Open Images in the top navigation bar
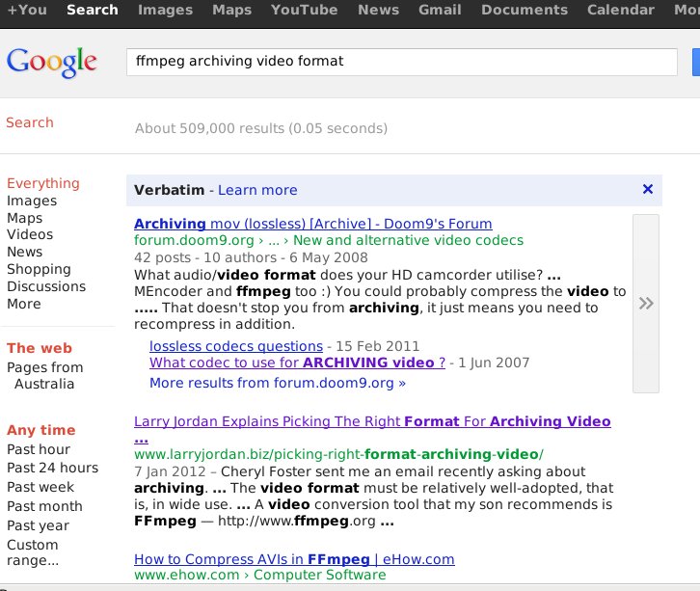 pyautogui.click(x=165, y=10)
